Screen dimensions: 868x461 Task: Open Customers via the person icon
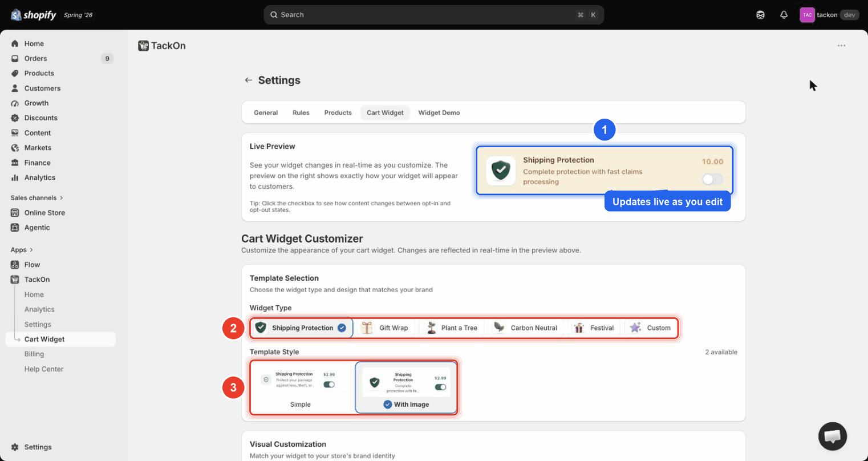[15, 88]
